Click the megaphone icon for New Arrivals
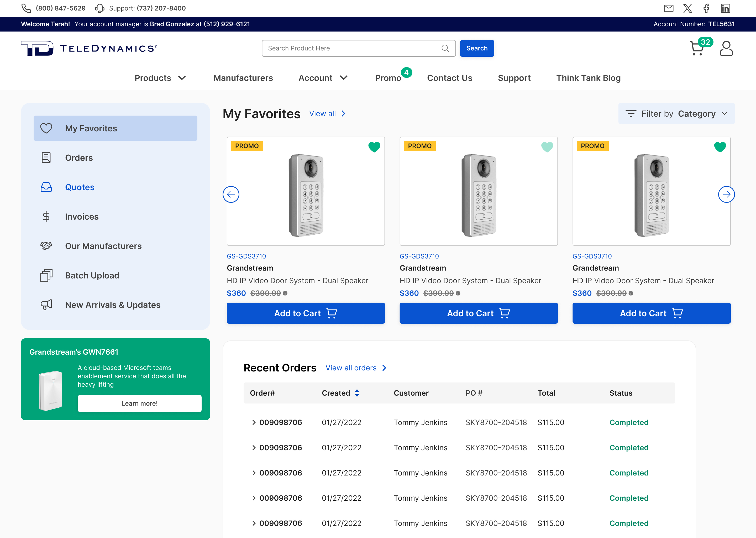This screenshot has height=538, width=756. (x=46, y=305)
